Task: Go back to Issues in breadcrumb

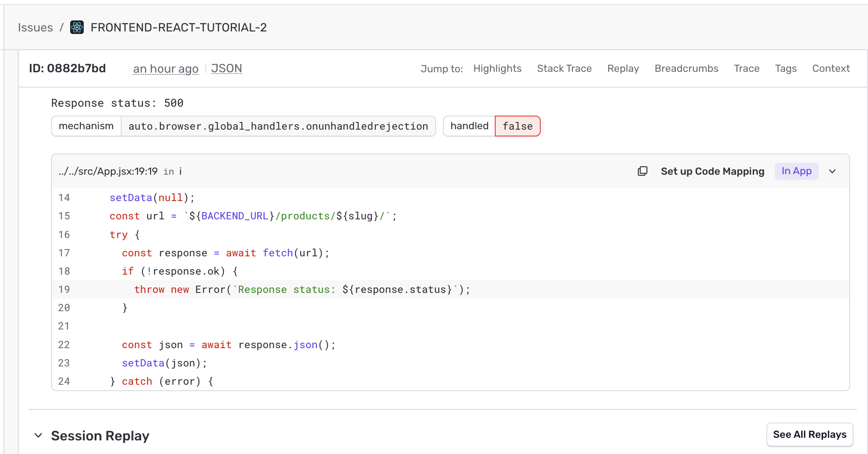Action: [35, 28]
